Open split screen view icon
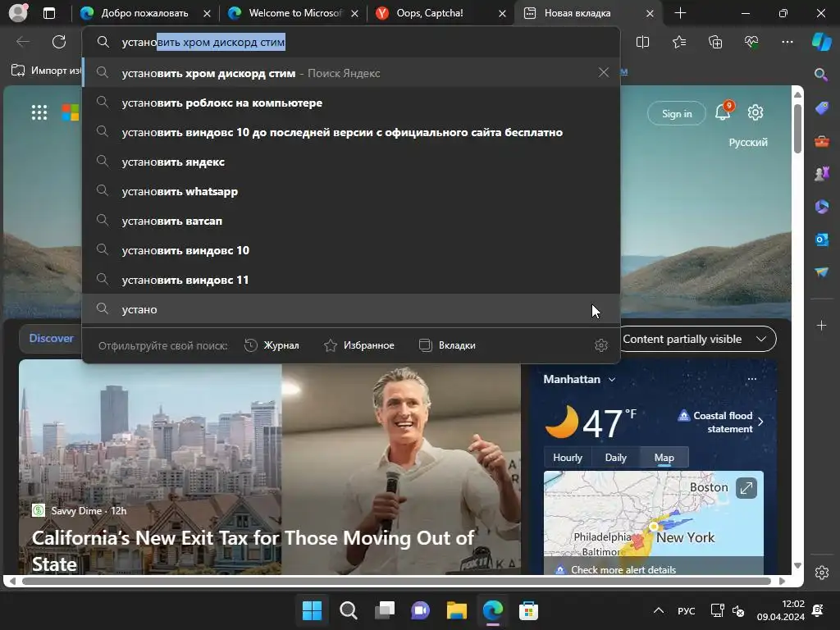840x630 pixels. coord(642,42)
